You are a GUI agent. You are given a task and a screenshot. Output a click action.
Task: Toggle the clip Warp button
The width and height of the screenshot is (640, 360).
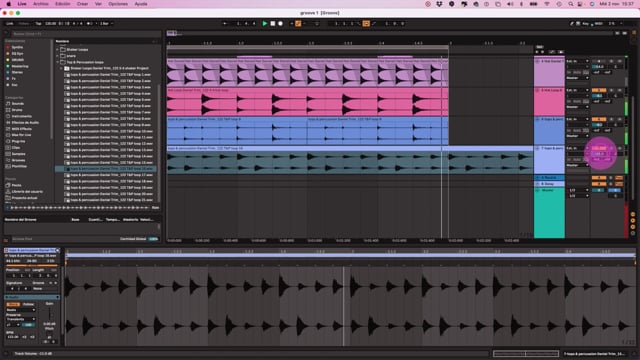(13, 304)
